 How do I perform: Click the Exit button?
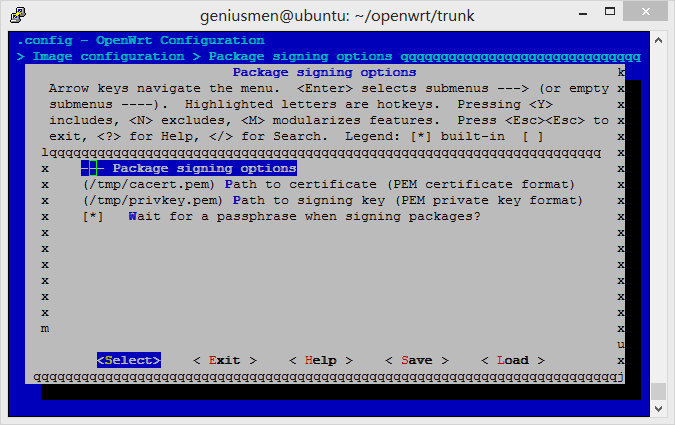pyautogui.click(x=225, y=360)
